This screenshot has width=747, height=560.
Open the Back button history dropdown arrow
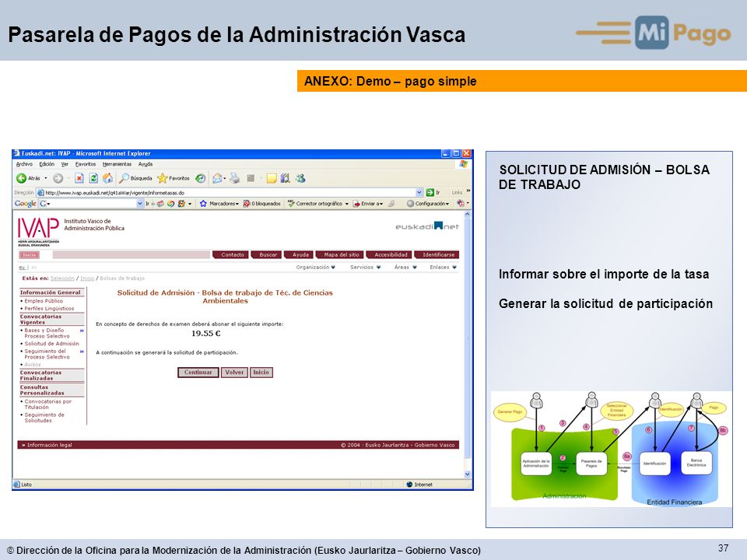coord(46,178)
